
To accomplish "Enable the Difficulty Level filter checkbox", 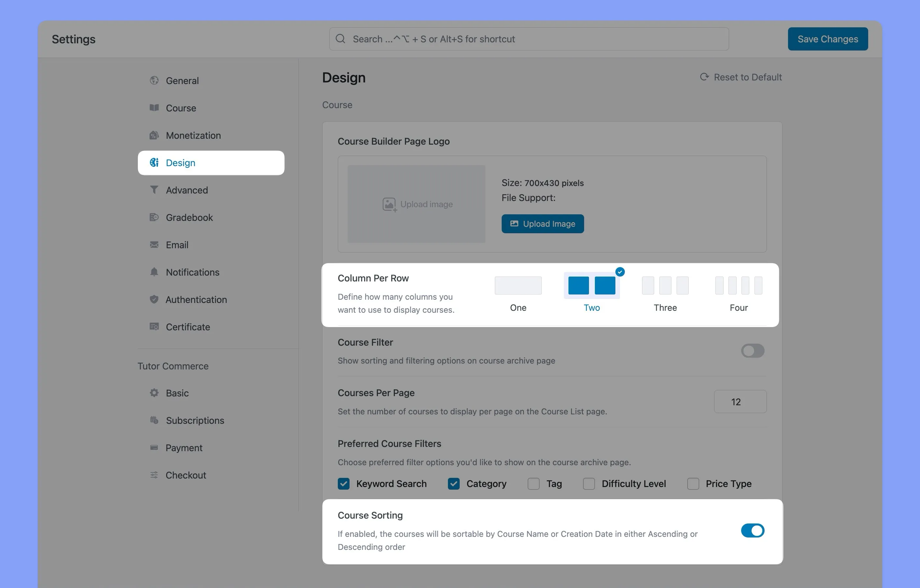I will tap(588, 483).
